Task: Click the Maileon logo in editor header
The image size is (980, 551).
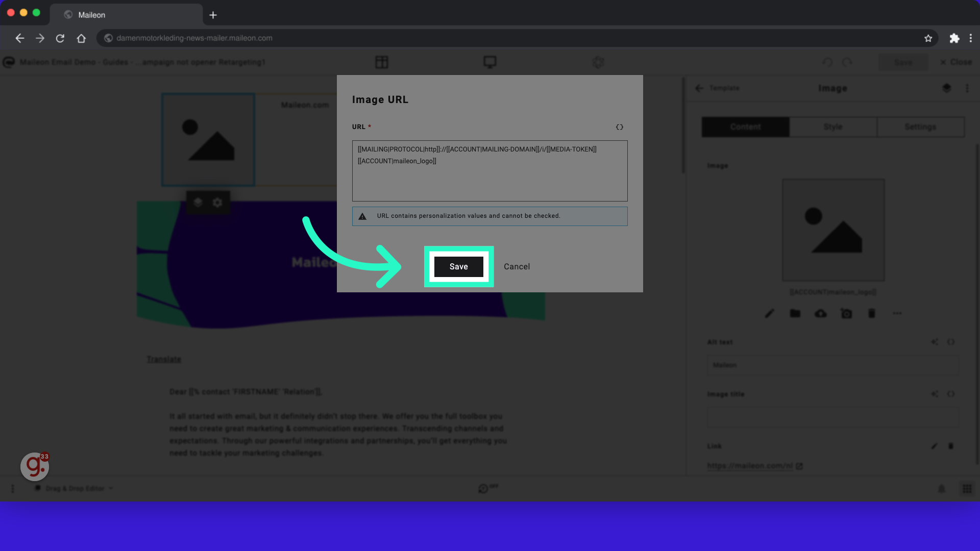Action: (9, 62)
